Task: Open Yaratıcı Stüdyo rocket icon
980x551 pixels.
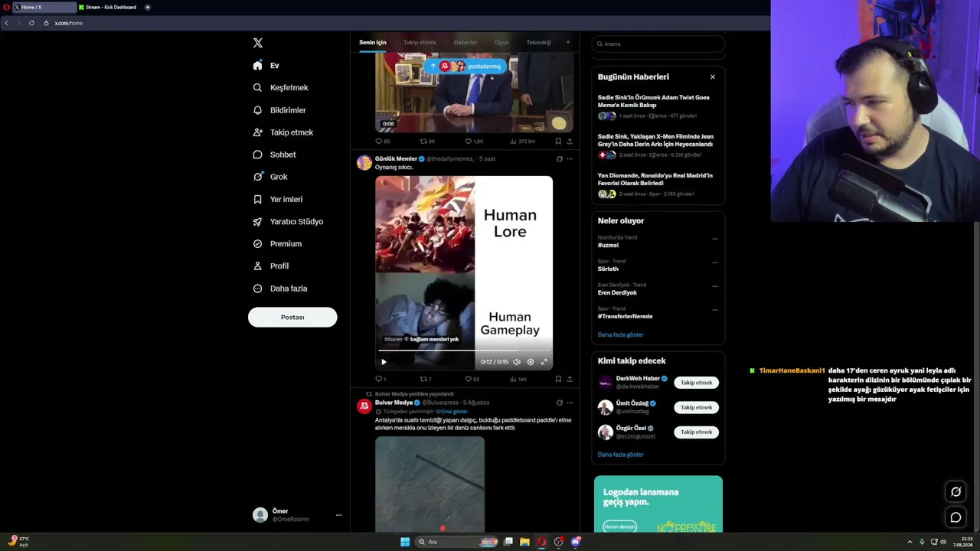Action: [x=258, y=222]
